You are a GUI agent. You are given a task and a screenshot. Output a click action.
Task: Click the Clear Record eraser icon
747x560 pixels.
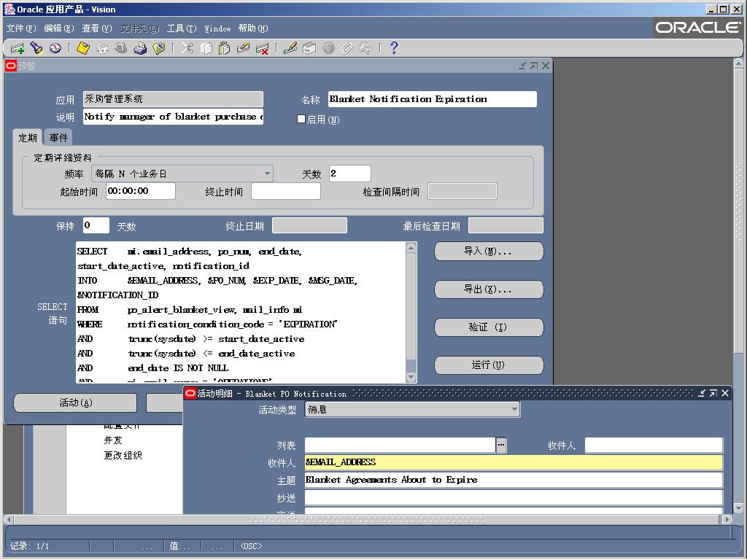[243, 48]
